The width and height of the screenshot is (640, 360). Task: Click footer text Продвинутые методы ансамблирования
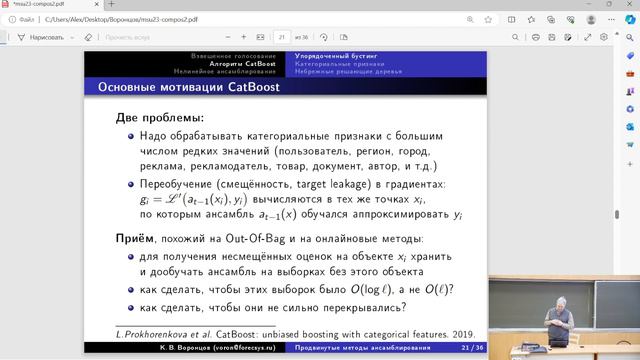point(362,348)
